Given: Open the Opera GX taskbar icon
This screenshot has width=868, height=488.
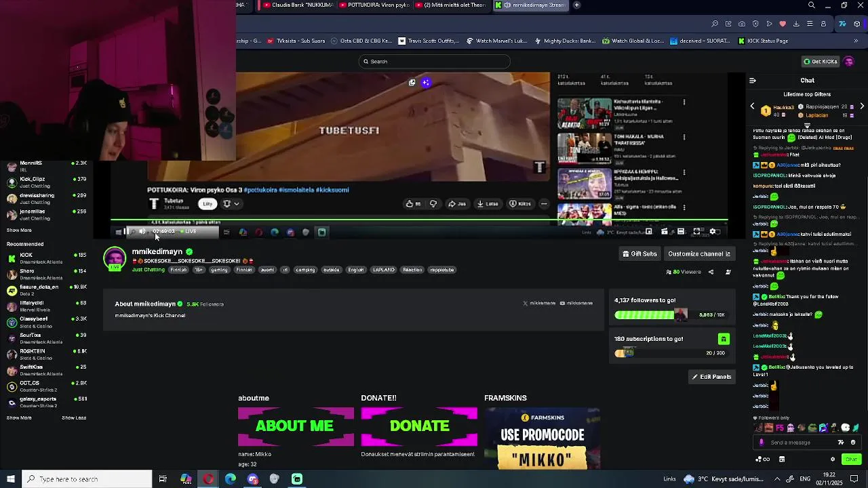Looking at the screenshot, I should pyautogui.click(x=208, y=479).
